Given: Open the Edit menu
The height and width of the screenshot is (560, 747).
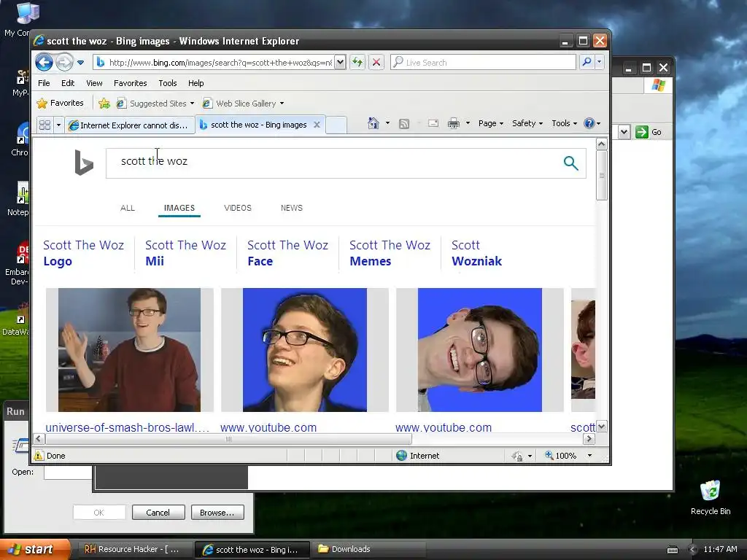Looking at the screenshot, I should click(68, 83).
